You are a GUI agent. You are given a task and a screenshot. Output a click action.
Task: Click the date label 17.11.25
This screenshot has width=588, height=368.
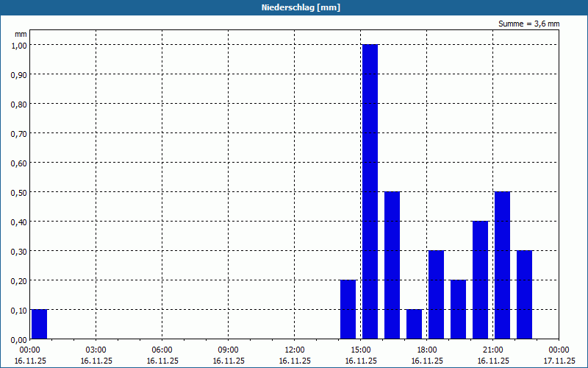tap(559, 361)
